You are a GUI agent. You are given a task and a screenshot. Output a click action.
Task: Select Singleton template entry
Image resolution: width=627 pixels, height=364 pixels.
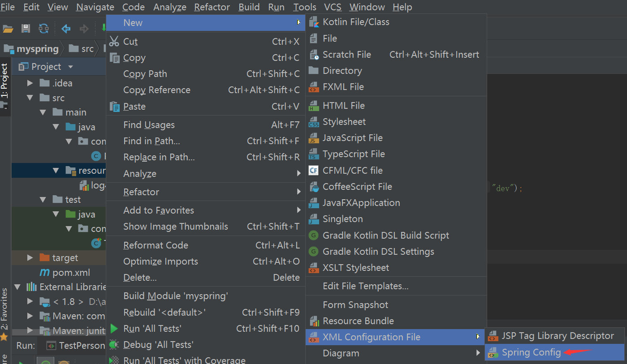point(396,219)
